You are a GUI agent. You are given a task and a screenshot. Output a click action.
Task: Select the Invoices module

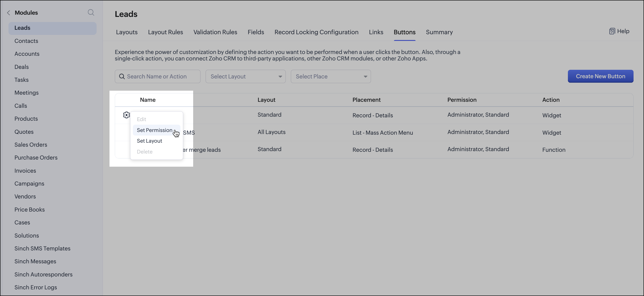[25, 171]
